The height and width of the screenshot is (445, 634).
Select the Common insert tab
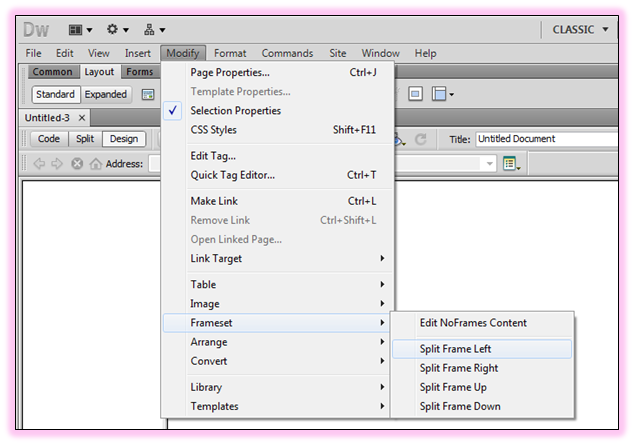pyautogui.click(x=53, y=72)
